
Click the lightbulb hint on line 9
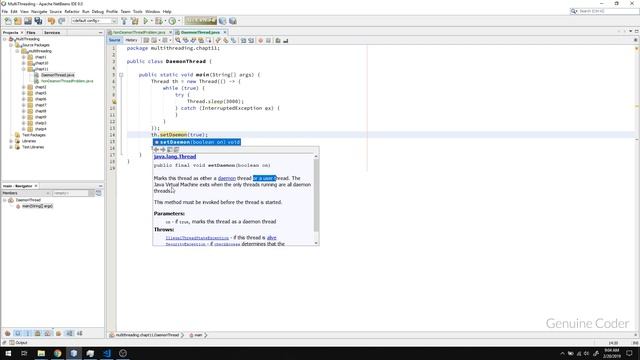click(x=114, y=102)
